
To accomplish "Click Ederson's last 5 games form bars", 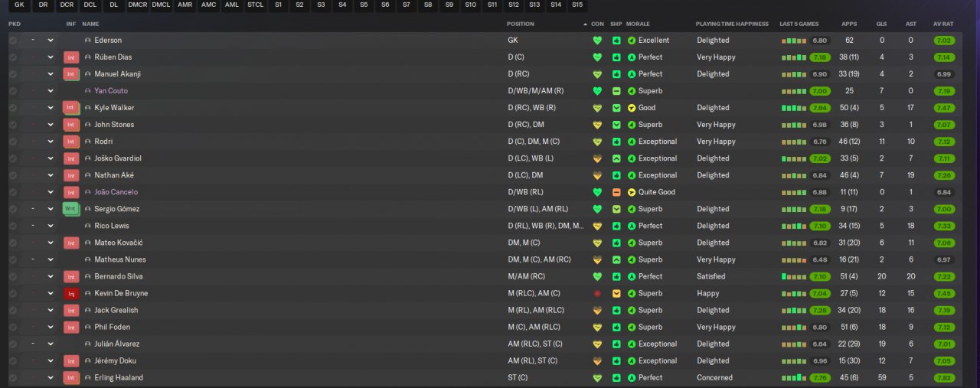I will (x=794, y=41).
